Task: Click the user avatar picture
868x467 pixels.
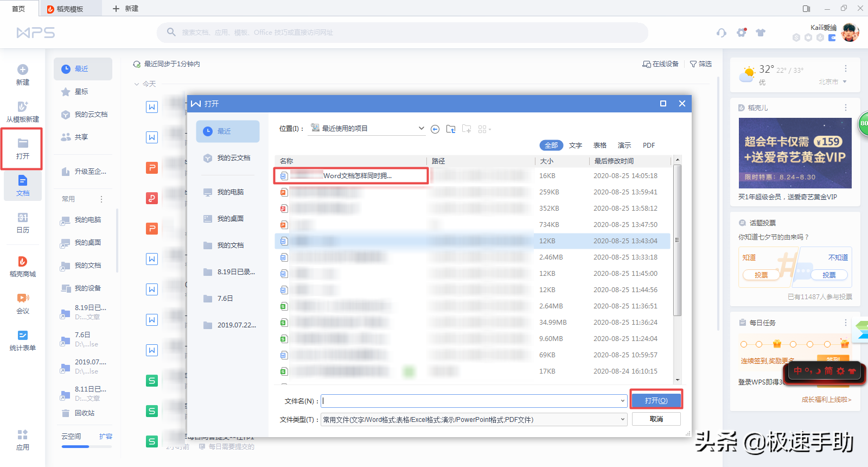Action: coord(850,33)
